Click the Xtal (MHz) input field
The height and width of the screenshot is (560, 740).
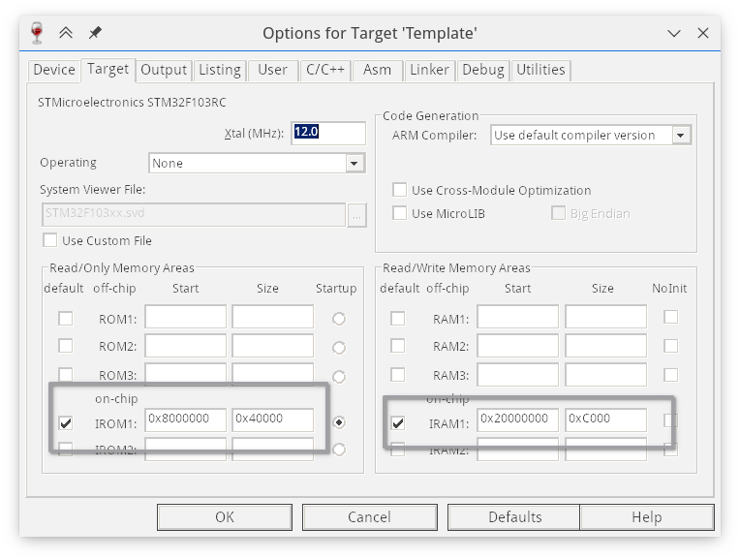coord(328,132)
